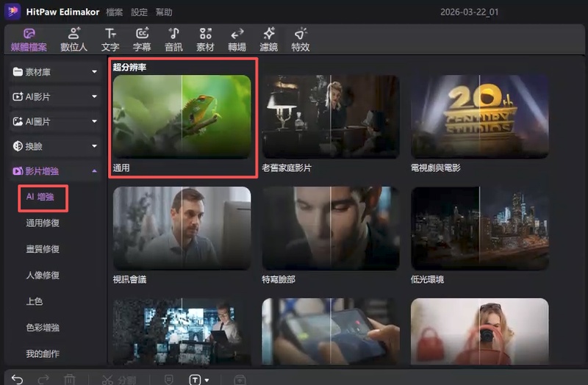Expand the 換臉 dropdown arrow
This screenshot has width=588, height=385.
pos(95,145)
